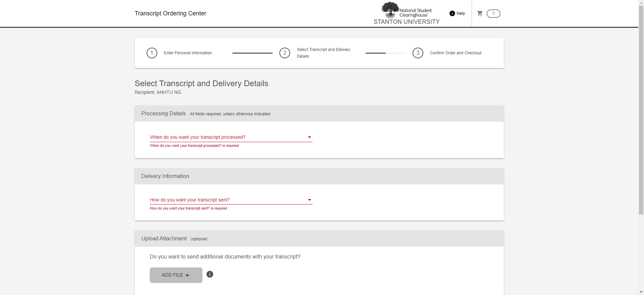
Task: Click the step 3 circle icon
Action: coord(418,53)
